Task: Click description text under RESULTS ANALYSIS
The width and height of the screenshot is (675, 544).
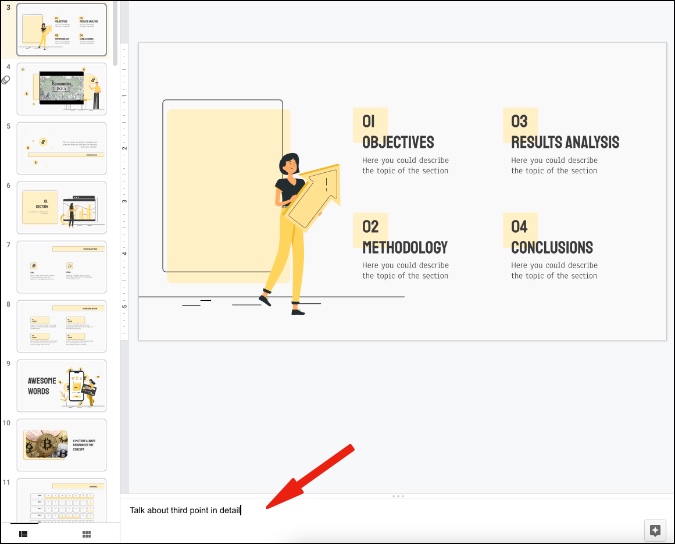Action: point(554,165)
